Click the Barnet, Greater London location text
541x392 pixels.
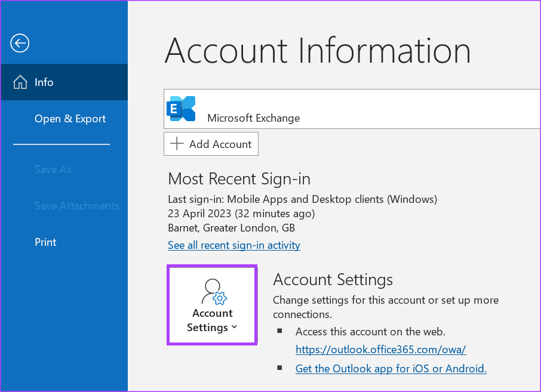(231, 228)
